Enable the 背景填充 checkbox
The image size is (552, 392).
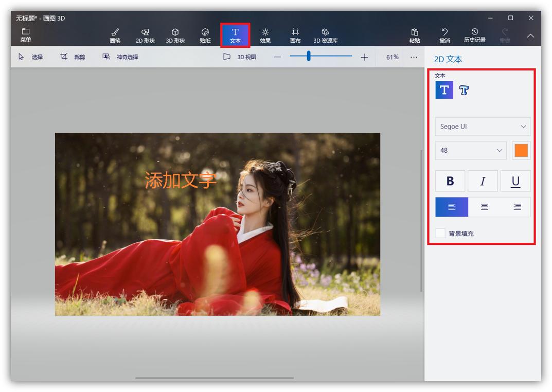pyautogui.click(x=440, y=233)
